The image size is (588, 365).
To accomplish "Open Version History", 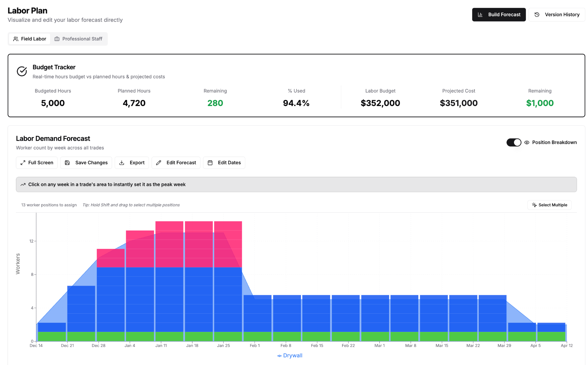I will pos(557,15).
